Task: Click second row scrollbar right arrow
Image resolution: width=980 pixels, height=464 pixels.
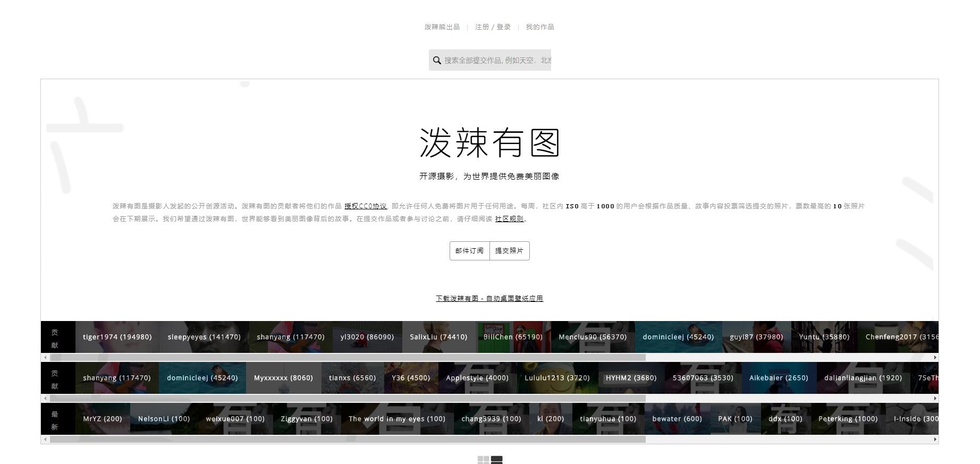Action: click(935, 399)
